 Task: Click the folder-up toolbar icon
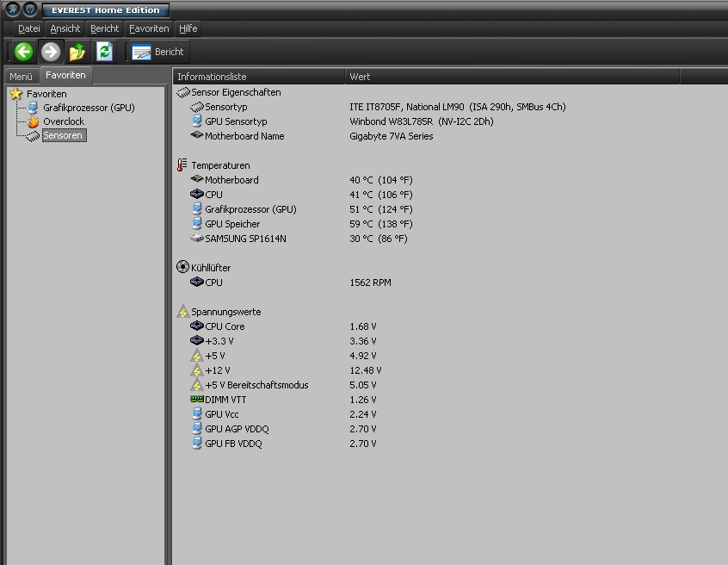tap(77, 52)
